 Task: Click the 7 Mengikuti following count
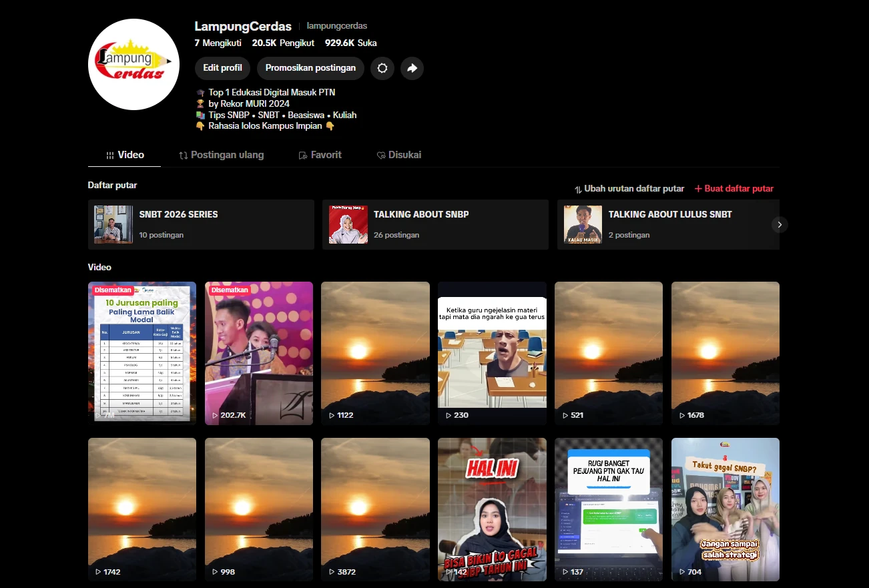tap(218, 43)
